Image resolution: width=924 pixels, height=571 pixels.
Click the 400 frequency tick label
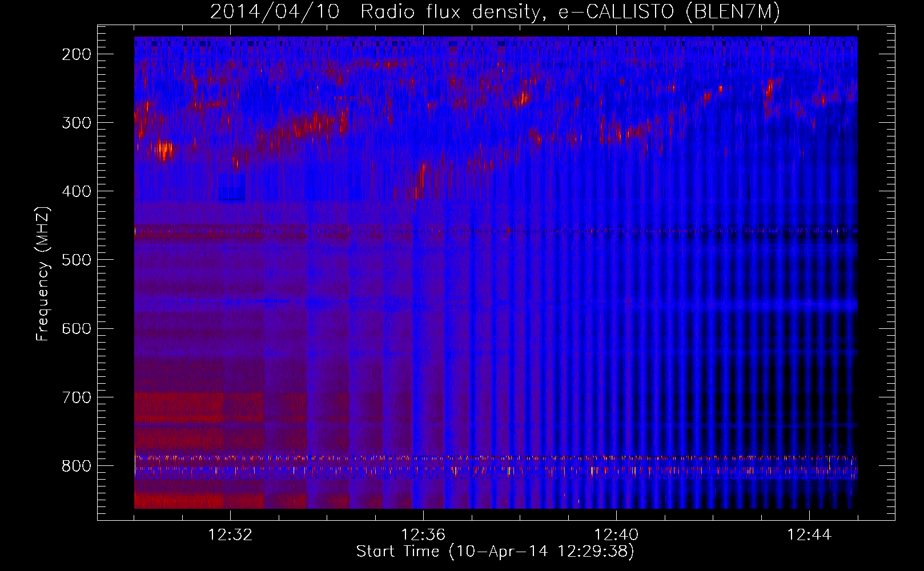pos(77,192)
